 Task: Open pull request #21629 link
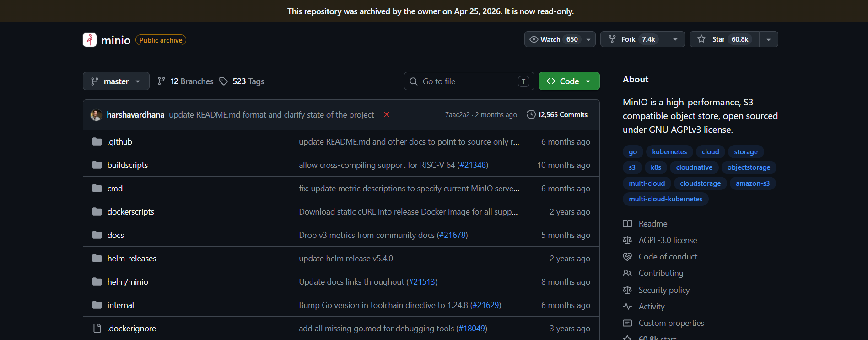(x=485, y=305)
